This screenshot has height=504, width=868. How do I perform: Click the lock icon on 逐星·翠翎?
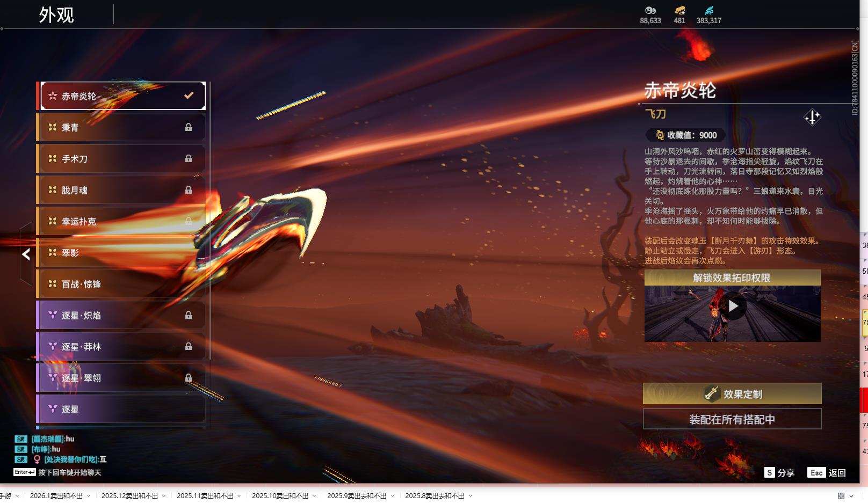(189, 378)
